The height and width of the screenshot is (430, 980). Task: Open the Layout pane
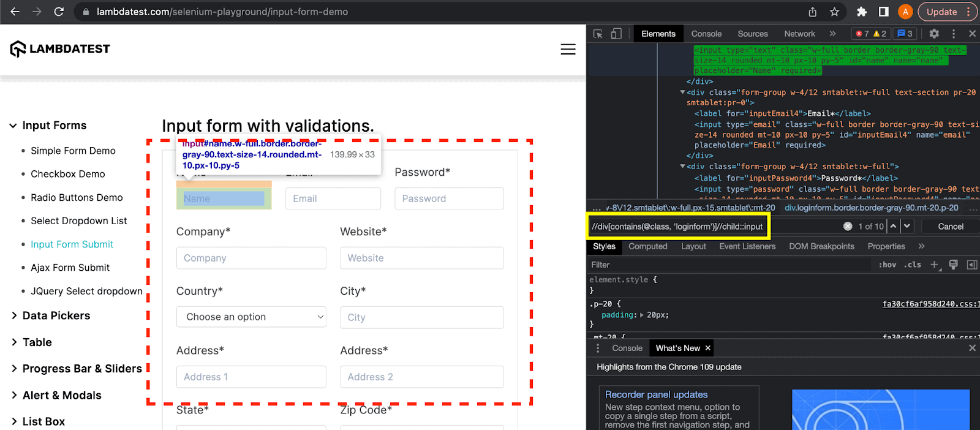pos(693,246)
